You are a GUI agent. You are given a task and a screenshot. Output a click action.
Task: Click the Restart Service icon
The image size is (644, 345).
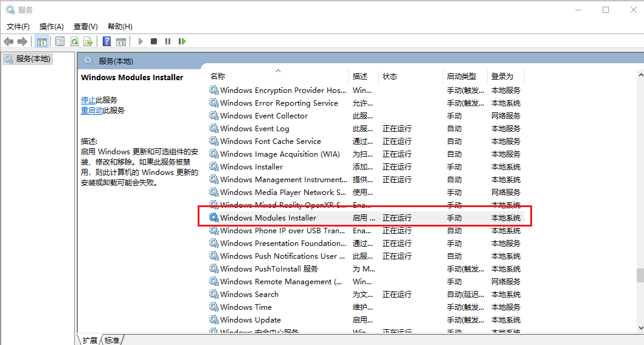coord(182,41)
